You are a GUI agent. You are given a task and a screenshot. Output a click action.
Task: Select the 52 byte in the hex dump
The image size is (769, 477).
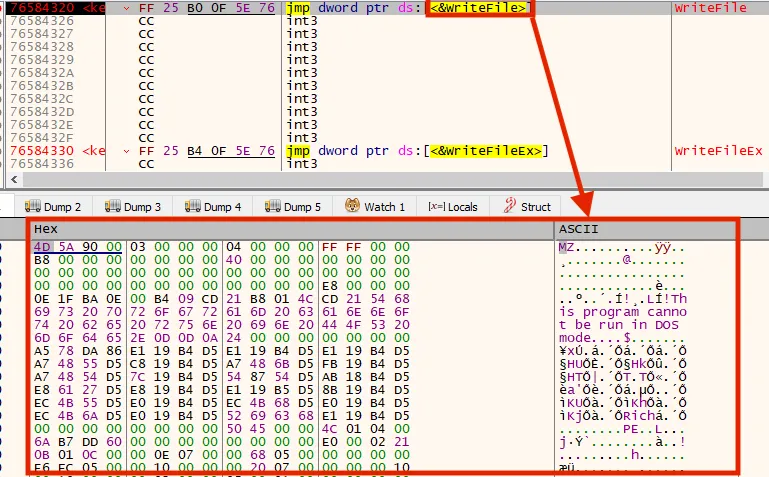pyautogui.click(x=233, y=416)
